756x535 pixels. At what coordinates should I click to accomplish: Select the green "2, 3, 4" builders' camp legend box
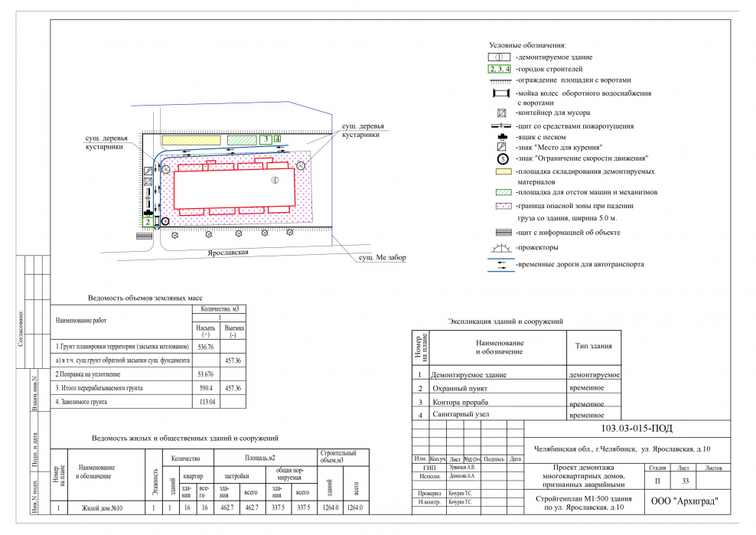(x=499, y=69)
